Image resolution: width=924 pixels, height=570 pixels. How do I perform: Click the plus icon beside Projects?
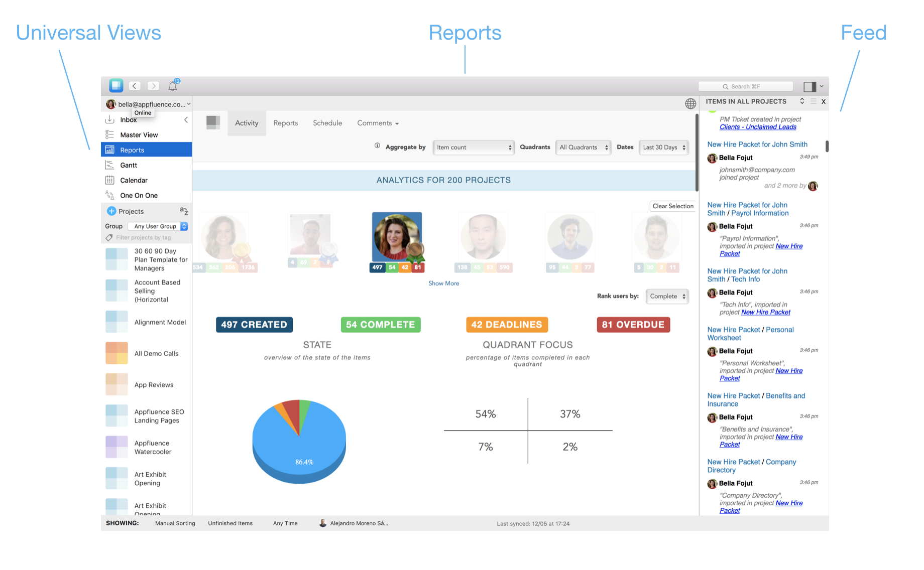(111, 211)
